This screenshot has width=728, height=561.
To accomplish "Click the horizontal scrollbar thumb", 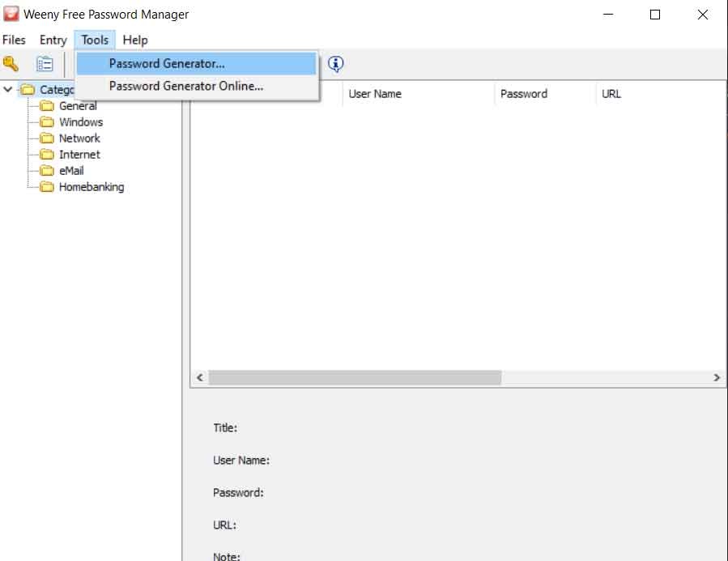I will tap(355, 378).
